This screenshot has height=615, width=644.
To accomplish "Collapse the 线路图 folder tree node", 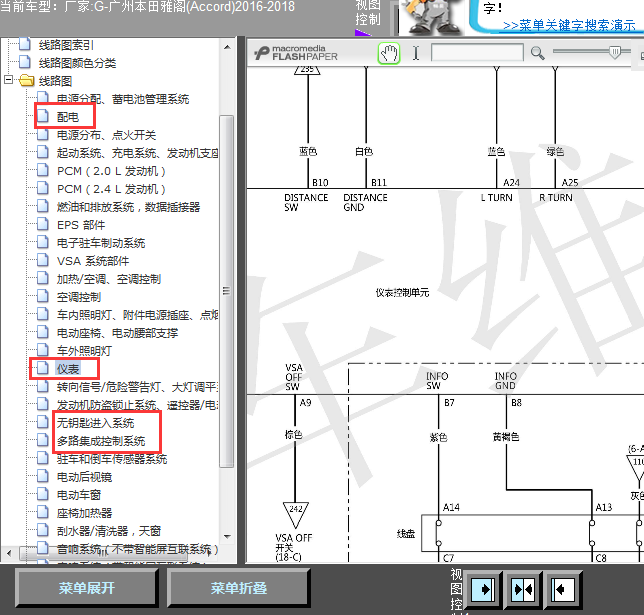I will tap(8, 80).
